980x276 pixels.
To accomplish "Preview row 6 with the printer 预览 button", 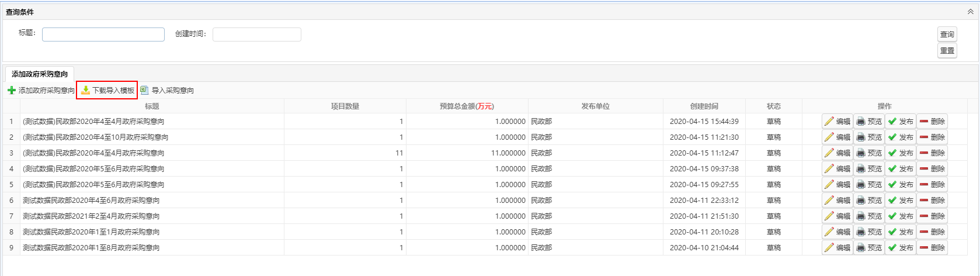I will point(868,201).
